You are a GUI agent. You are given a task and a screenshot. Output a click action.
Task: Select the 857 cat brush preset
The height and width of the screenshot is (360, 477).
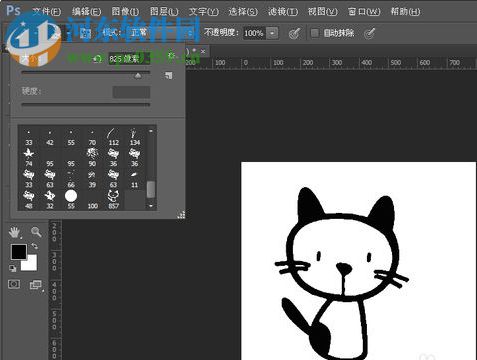(113, 200)
